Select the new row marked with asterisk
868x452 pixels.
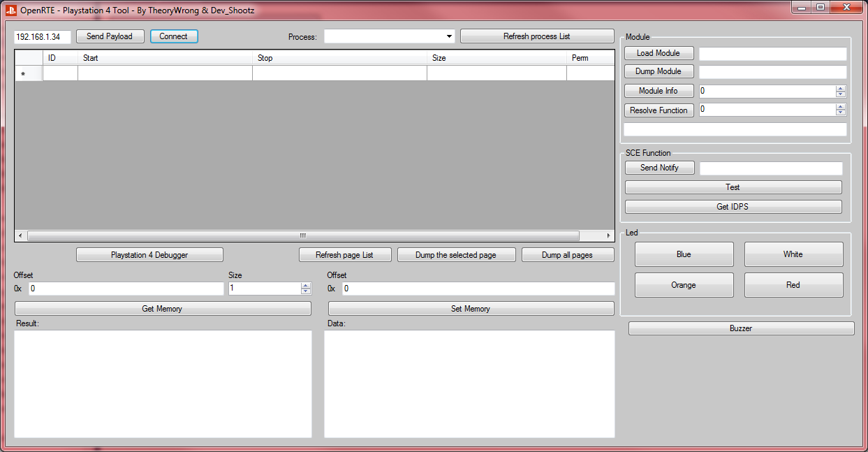(29, 73)
